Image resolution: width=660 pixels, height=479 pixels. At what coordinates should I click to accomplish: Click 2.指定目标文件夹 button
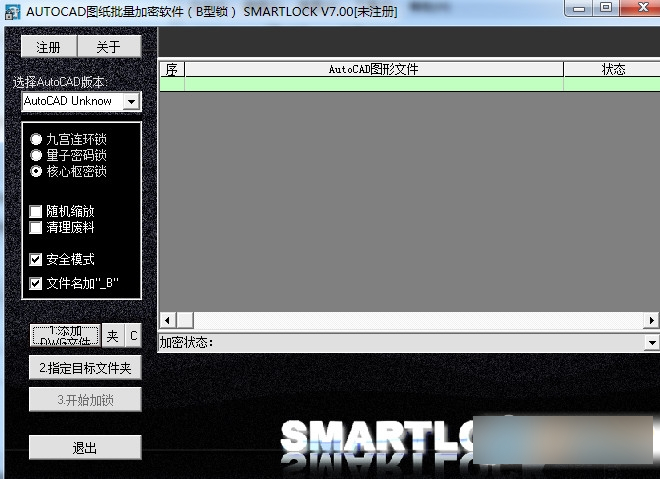click(x=85, y=368)
